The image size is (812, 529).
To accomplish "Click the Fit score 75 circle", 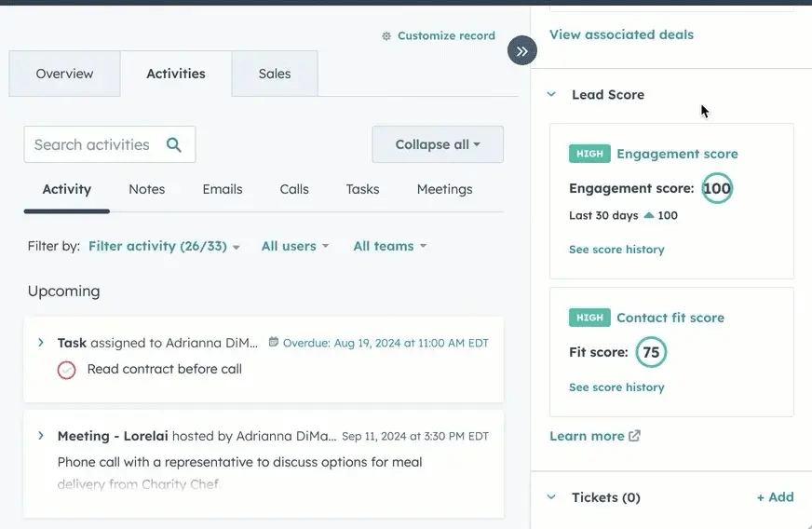I will coord(651,352).
